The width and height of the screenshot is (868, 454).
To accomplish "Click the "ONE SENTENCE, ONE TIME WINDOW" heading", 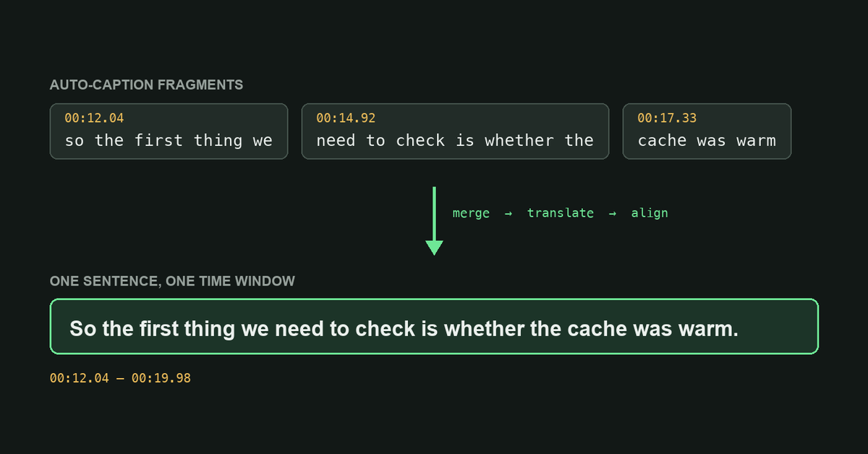I will click(x=172, y=281).
